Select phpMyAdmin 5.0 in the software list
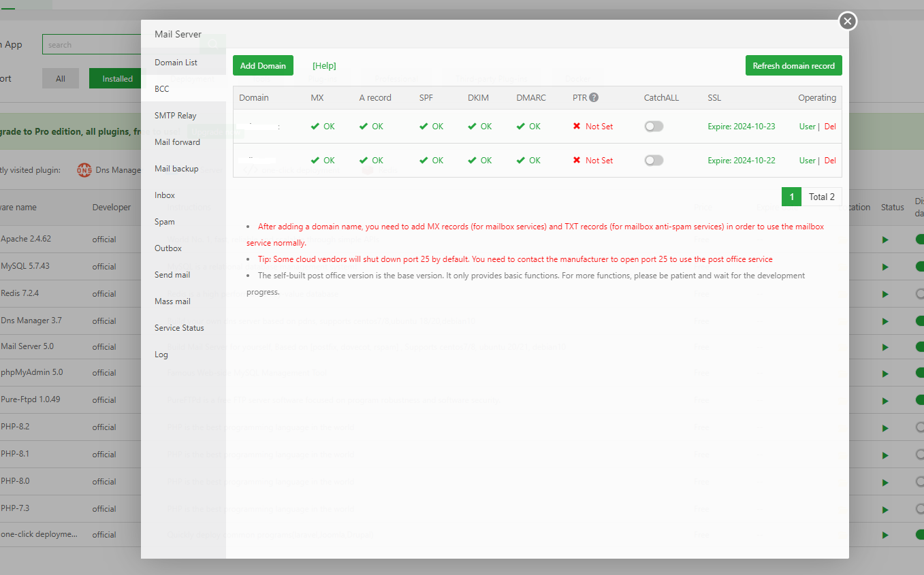This screenshot has width=924, height=575. coord(32,372)
